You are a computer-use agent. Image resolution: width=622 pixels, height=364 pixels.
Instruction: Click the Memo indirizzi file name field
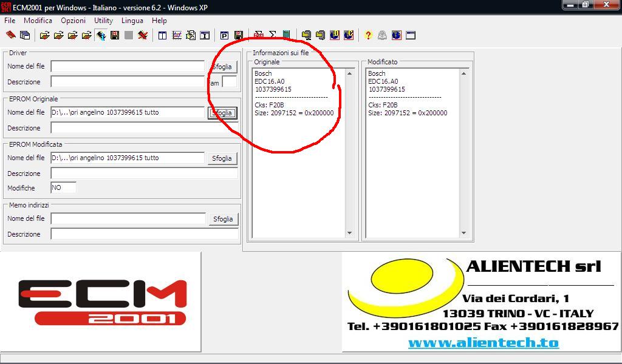128,218
